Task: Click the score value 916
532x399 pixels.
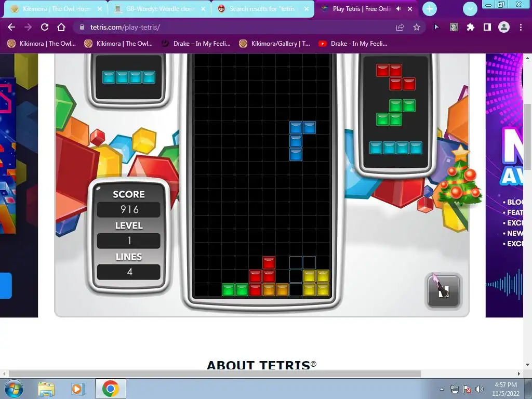Action: pos(129,210)
